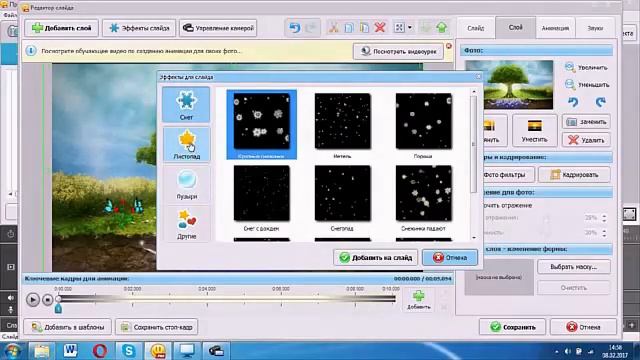Click the green Сохранить button
The image size is (640, 360).
tap(512, 327)
